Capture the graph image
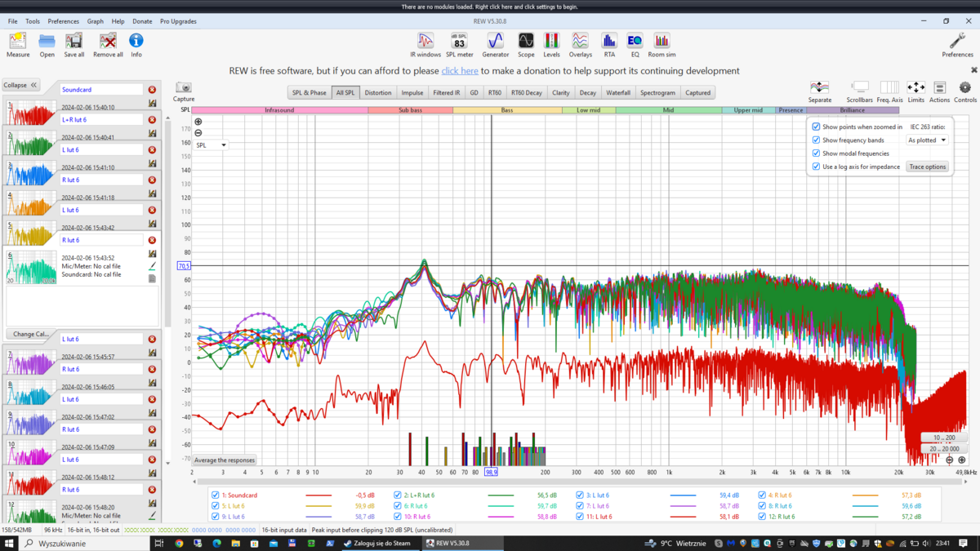 click(184, 91)
